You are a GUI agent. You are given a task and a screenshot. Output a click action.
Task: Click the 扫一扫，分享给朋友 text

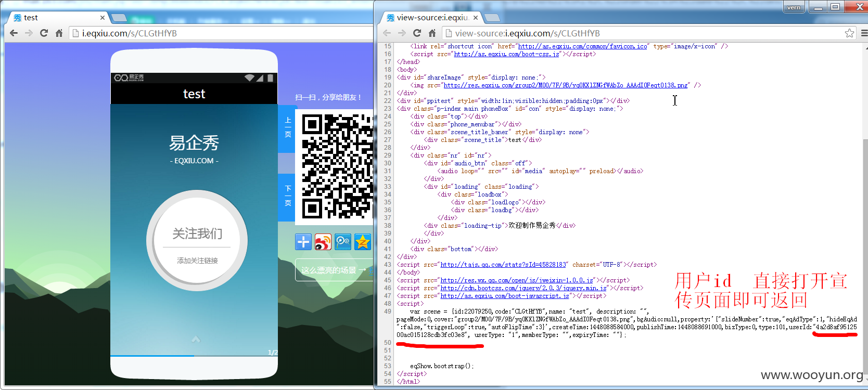point(328,97)
